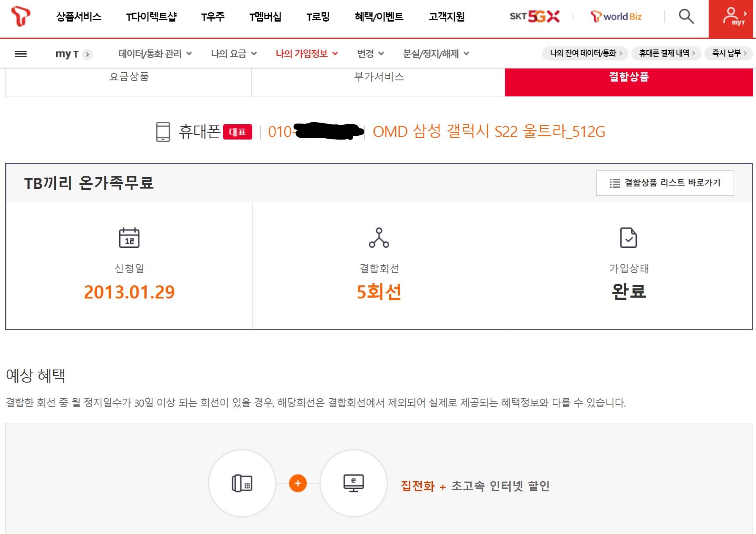Click the network icon above 결합회선
756x534 pixels.
pos(379,238)
